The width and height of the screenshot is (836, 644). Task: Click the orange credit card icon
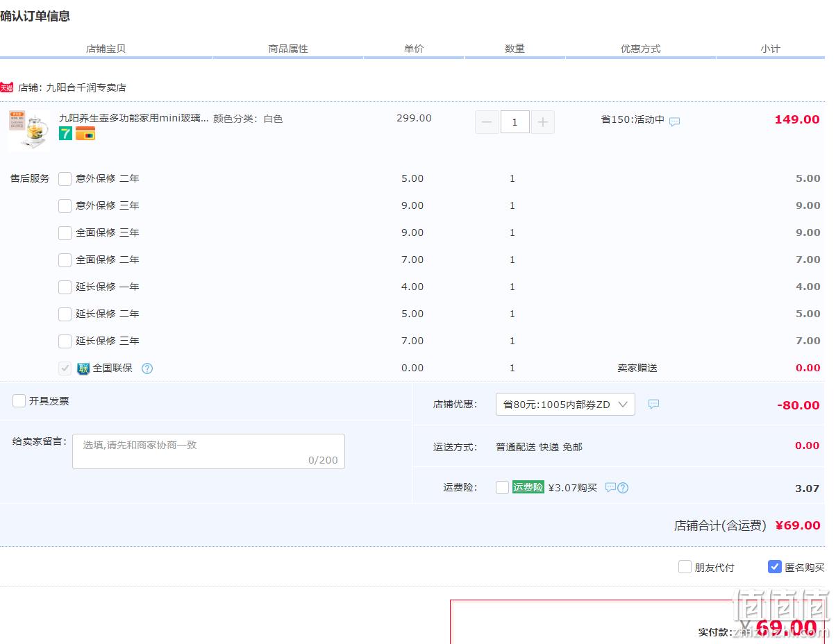(x=85, y=134)
